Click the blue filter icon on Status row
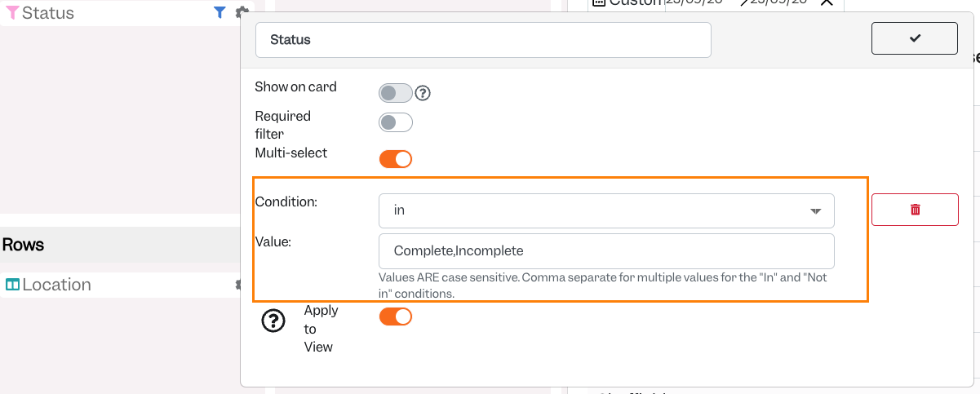 click(x=220, y=12)
